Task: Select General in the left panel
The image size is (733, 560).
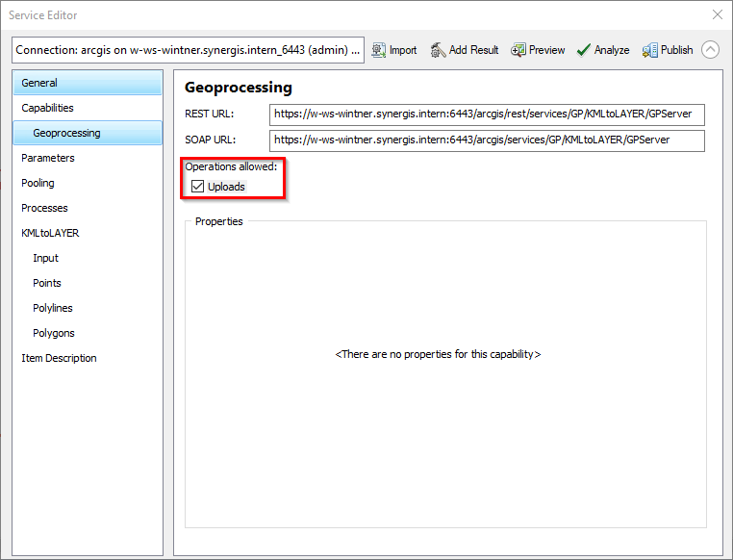Action: point(39,83)
